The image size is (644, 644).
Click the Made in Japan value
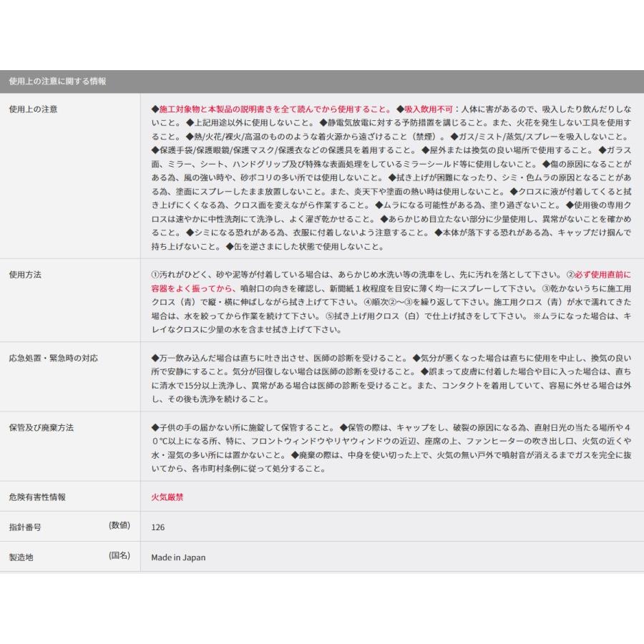pyautogui.click(x=178, y=557)
